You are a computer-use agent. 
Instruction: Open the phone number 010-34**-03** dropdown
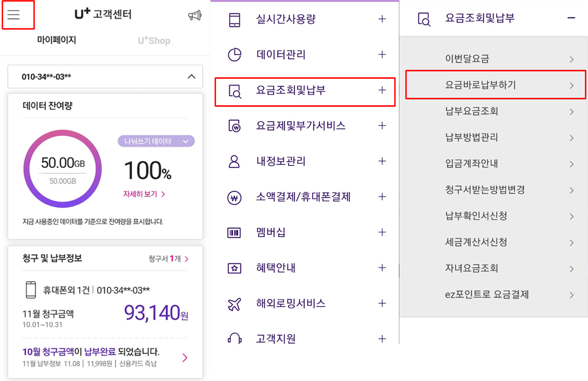(x=105, y=77)
